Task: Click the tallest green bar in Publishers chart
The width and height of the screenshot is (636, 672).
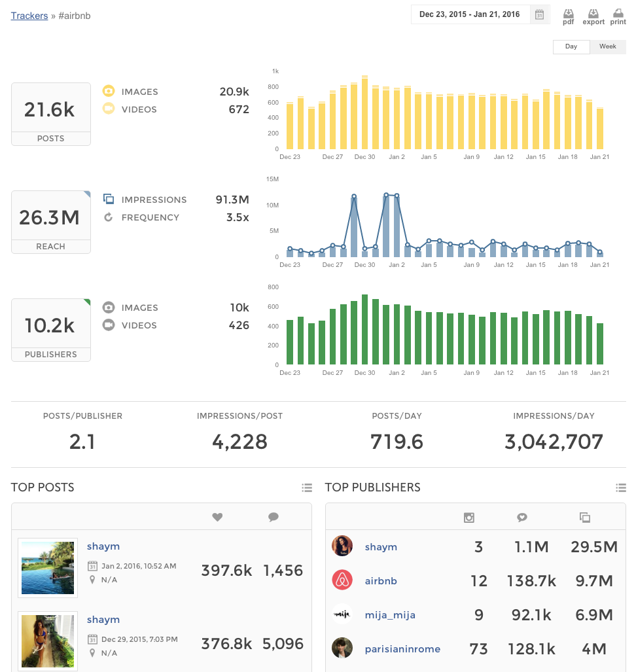Action: 364,330
